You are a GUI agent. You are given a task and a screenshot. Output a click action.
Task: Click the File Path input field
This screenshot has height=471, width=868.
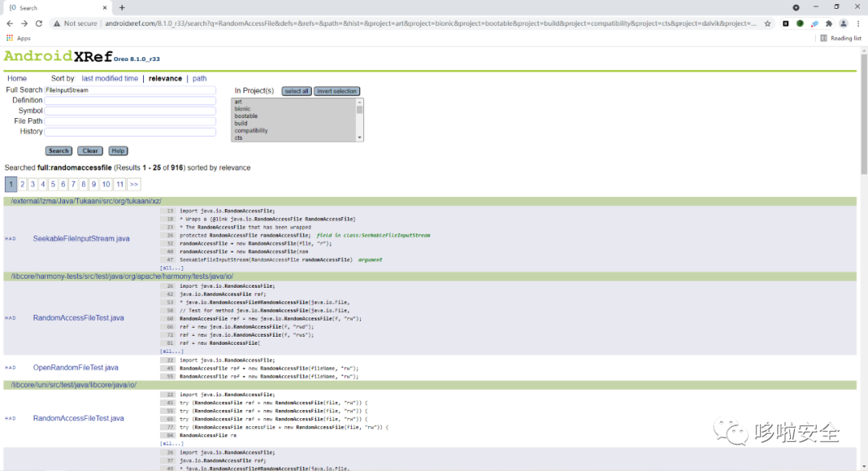pyautogui.click(x=130, y=121)
